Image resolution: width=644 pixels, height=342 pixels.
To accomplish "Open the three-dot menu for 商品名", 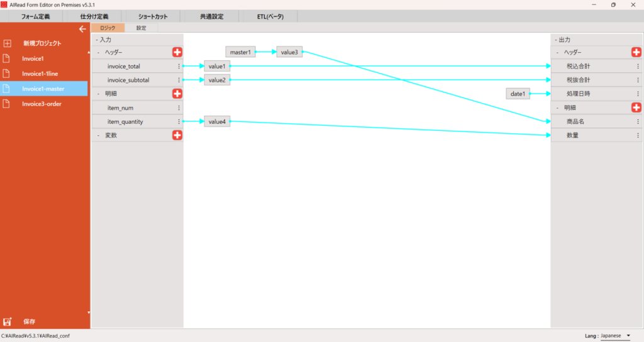I will pos(638,121).
